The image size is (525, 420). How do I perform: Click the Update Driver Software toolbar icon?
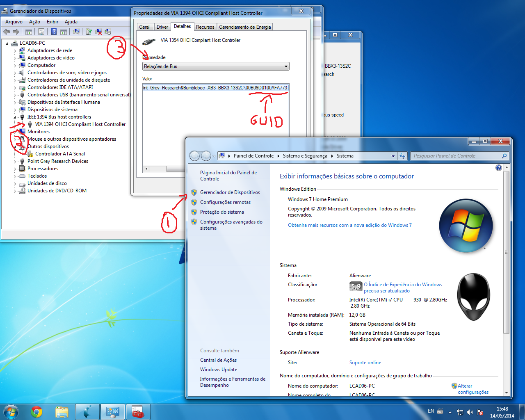tap(89, 32)
